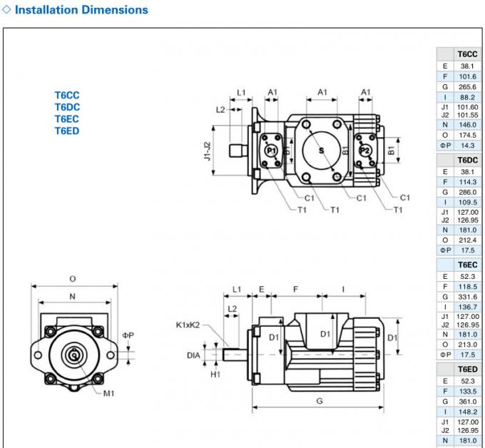Click the 101.55 J2 value
Image resolution: width=485 pixels, height=448 pixels.
pyautogui.click(x=467, y=115)
